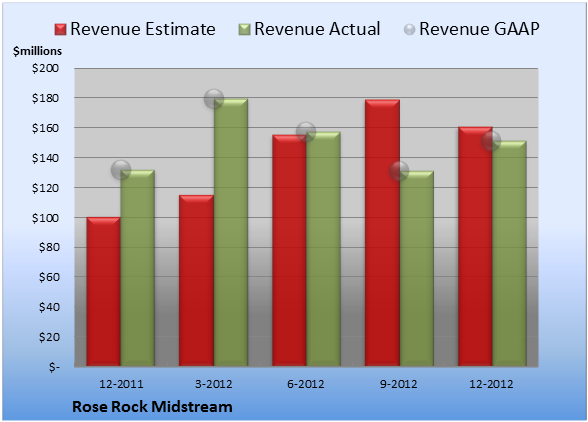Click the $40 axis value

(49, 307)
